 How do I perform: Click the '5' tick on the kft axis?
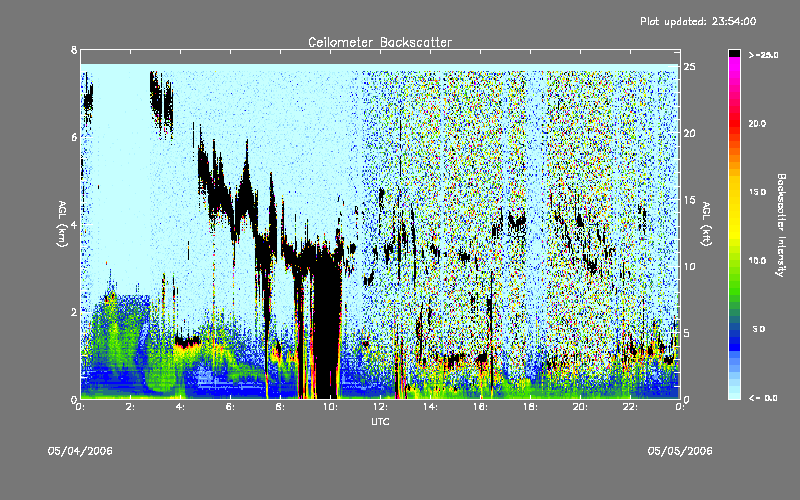point(687,333)
